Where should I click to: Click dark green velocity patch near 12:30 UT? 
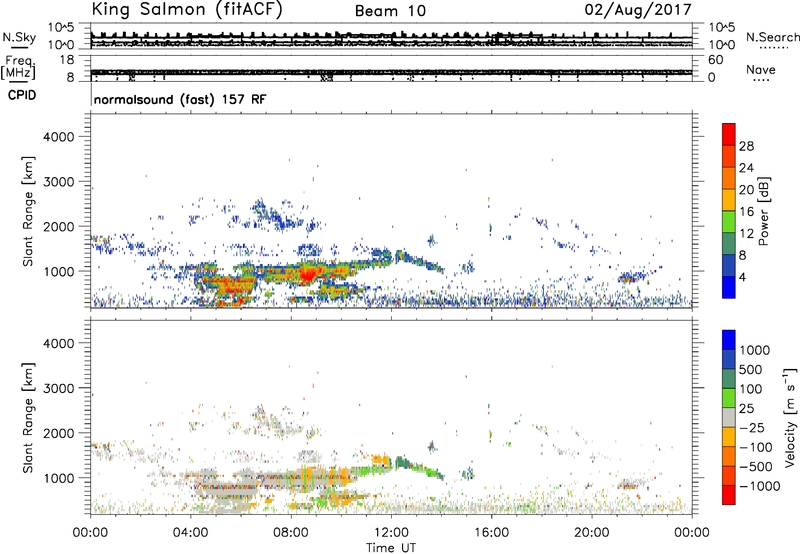(x=404, y=463)
